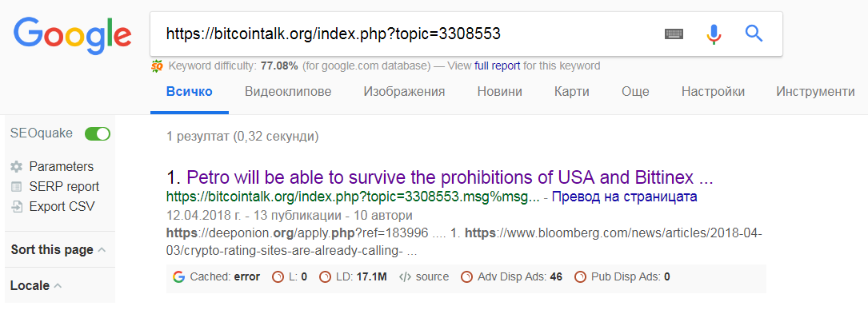Click the Google logo
868x314 pixels.
point(73,34)
